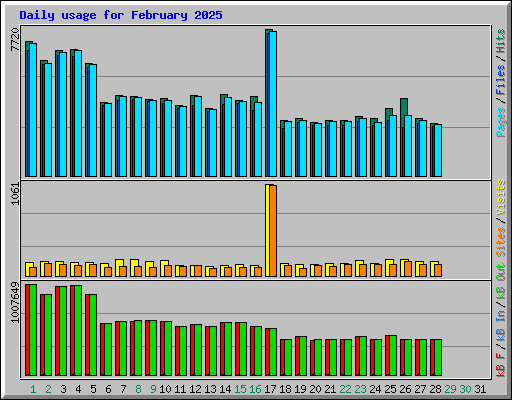Click the tall day 17 orange sites bar
The height and width of the screenshot is (400, 512).
(x=273, y=231)
